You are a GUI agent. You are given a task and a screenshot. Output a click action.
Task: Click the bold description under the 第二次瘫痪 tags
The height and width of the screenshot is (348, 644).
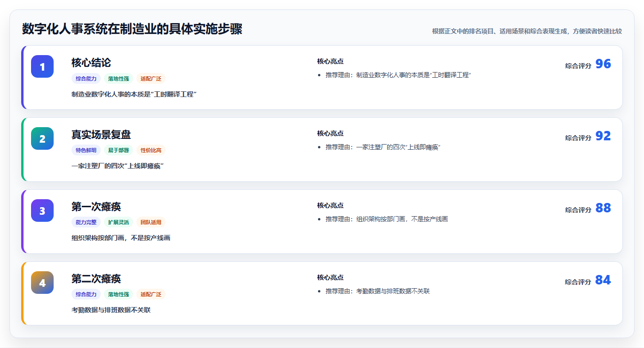[111, 310]
